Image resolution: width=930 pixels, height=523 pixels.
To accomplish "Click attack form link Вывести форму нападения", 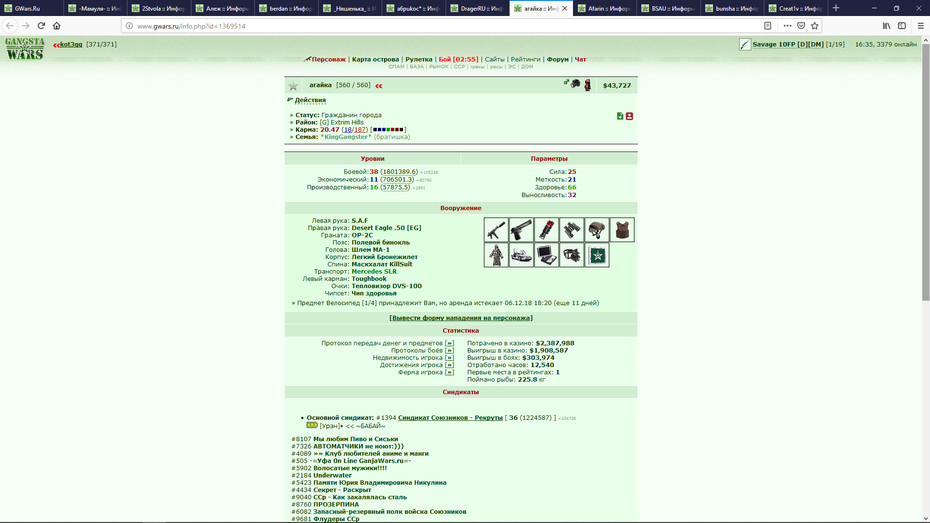I will 461,318.
